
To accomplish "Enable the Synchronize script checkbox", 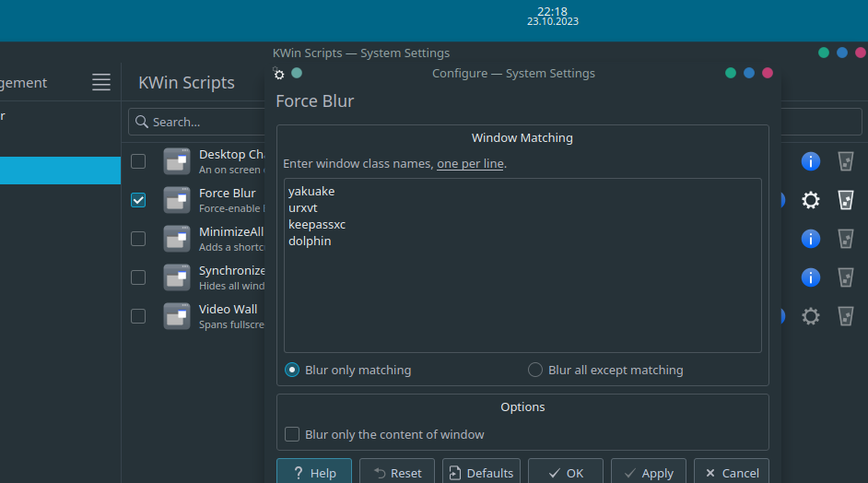I will [138, 277].
